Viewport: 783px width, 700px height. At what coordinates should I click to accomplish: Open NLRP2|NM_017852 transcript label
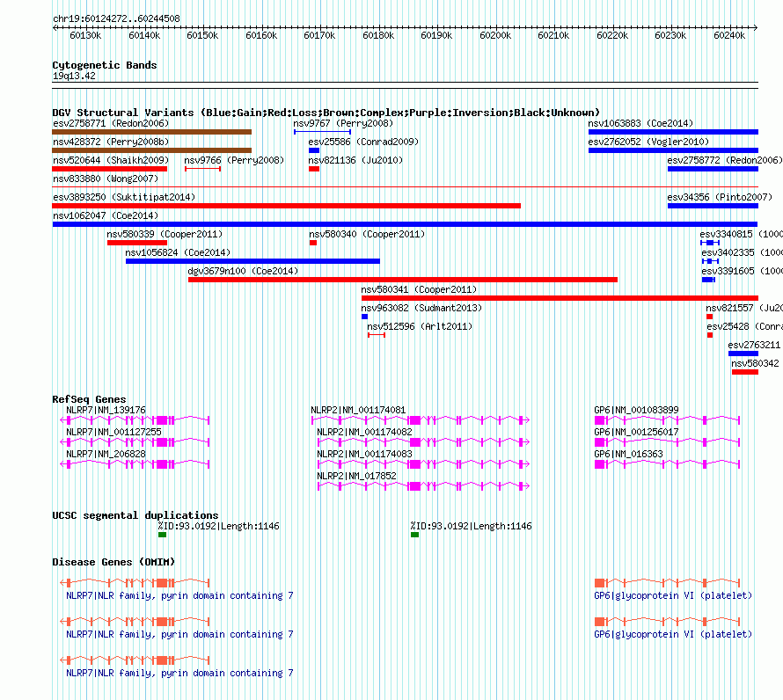coord(356,476)
